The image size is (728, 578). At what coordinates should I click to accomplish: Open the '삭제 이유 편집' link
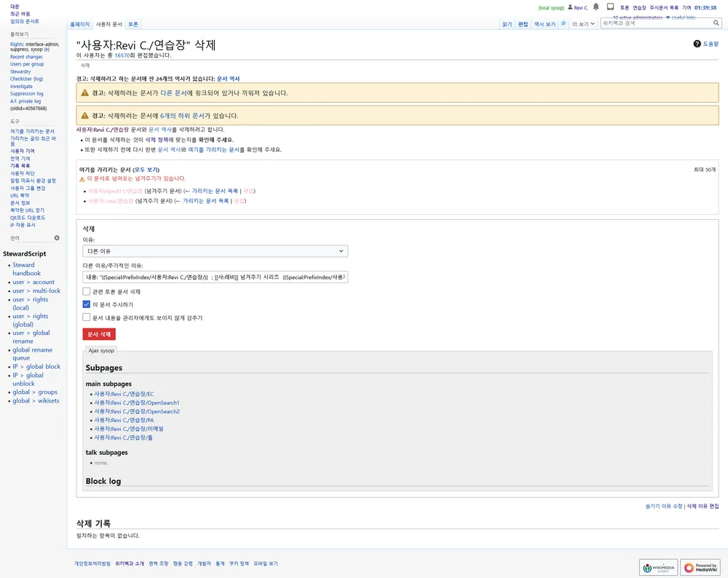(x=703, y=506)
